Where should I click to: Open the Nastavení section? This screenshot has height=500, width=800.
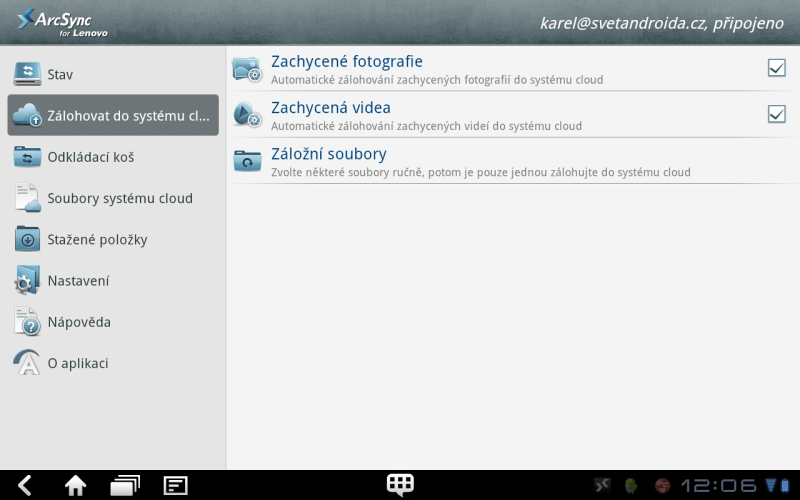113,281
